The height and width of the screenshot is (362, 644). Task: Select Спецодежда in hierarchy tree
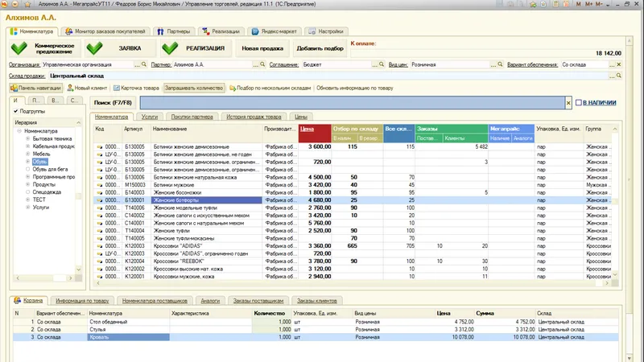pos(47,192)
